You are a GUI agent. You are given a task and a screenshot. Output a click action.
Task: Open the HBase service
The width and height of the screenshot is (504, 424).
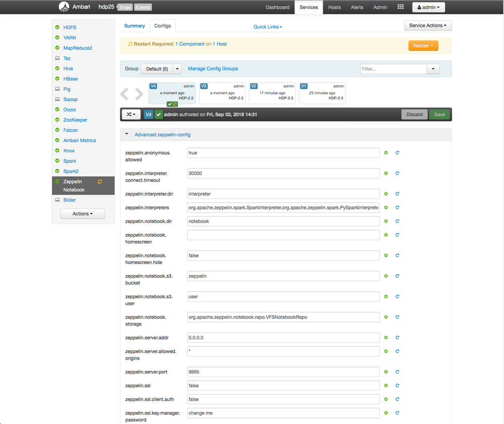click(71, 79)
